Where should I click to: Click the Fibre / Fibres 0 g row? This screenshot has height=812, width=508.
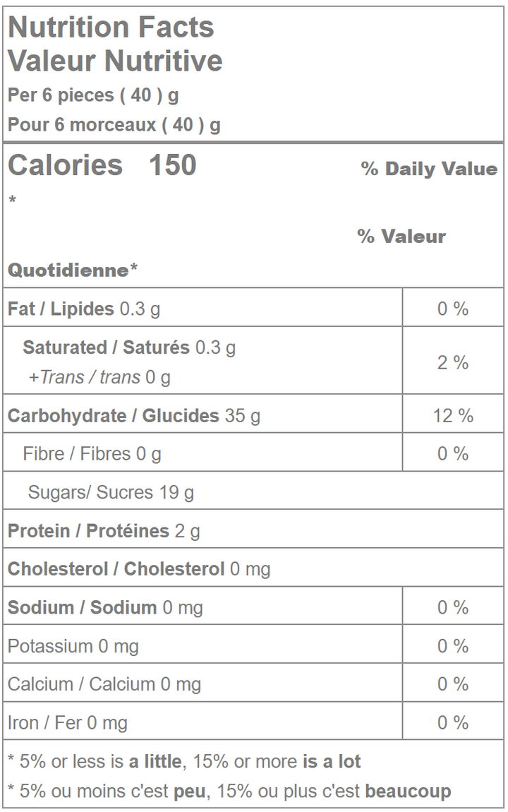click(92, 453)
